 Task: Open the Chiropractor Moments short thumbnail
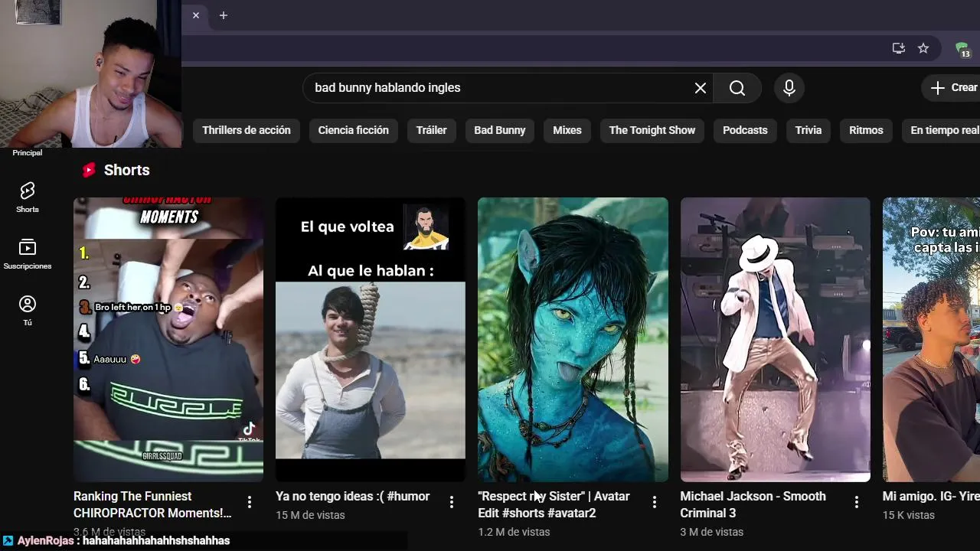[168, 340]
